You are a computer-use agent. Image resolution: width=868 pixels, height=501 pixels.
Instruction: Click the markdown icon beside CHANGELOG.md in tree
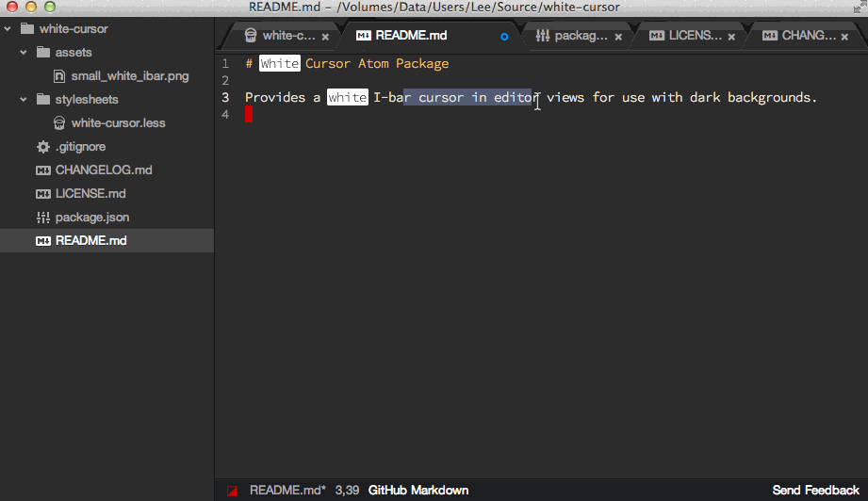click(43, 170)
